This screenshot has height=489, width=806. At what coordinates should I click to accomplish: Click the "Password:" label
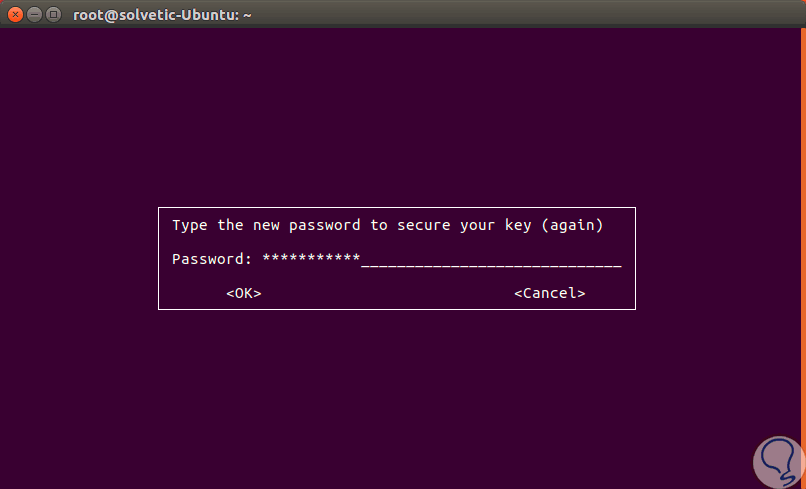click(x=212, y=259)
